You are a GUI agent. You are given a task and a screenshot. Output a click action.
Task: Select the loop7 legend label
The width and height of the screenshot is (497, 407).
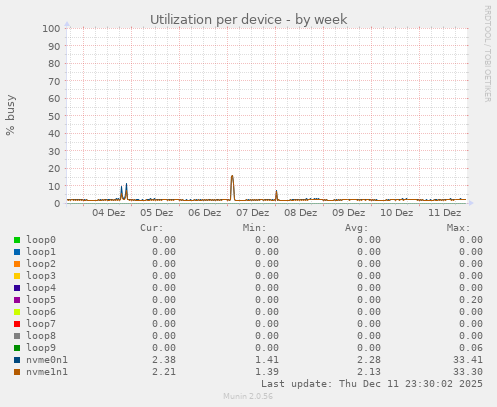coord(41,324)
